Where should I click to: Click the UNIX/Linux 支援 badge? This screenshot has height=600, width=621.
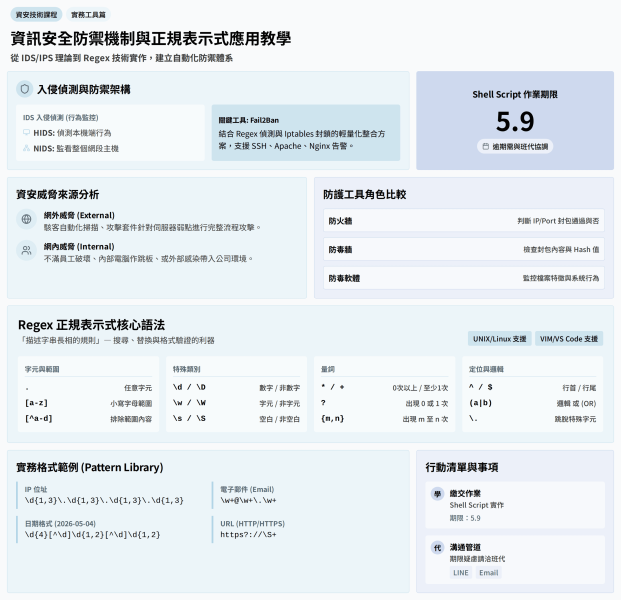pyautogui.click(x=499, y=339)
